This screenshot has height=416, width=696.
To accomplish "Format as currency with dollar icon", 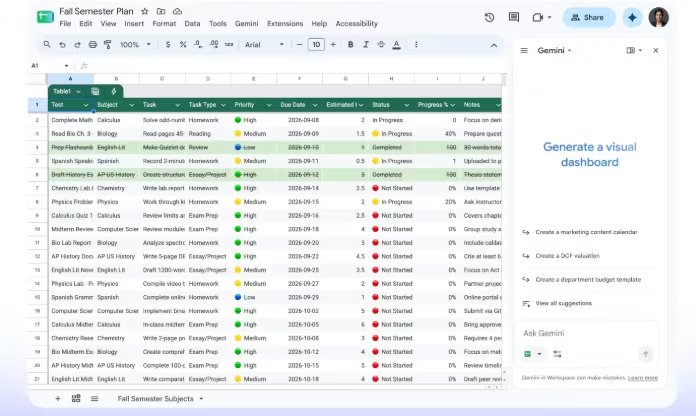I will (168, 44).
